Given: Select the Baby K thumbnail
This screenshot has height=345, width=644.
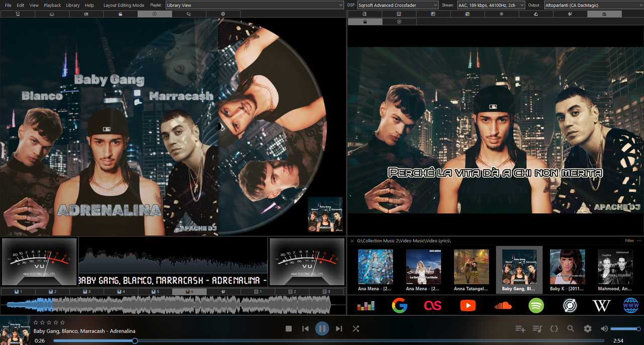Looking at the screenshot, I should 568,270.
